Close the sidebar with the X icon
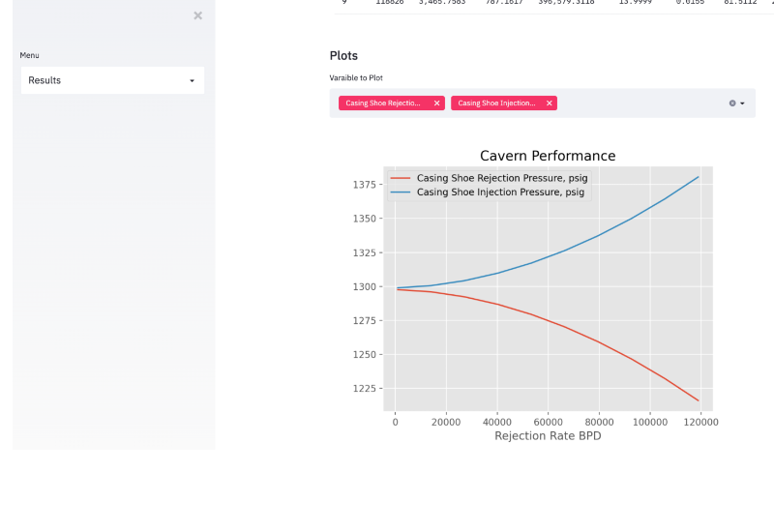 (x=197, y=15)
